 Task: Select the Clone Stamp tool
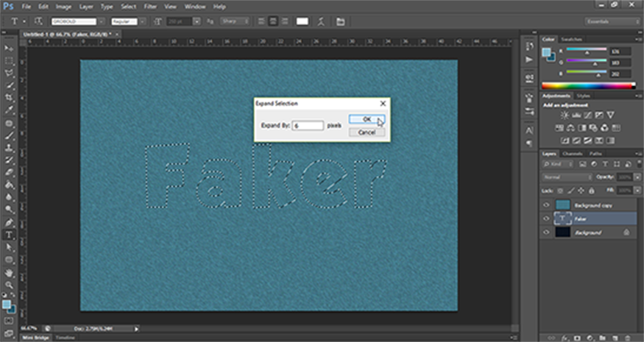pyautogui.click(x=9, y=148)
